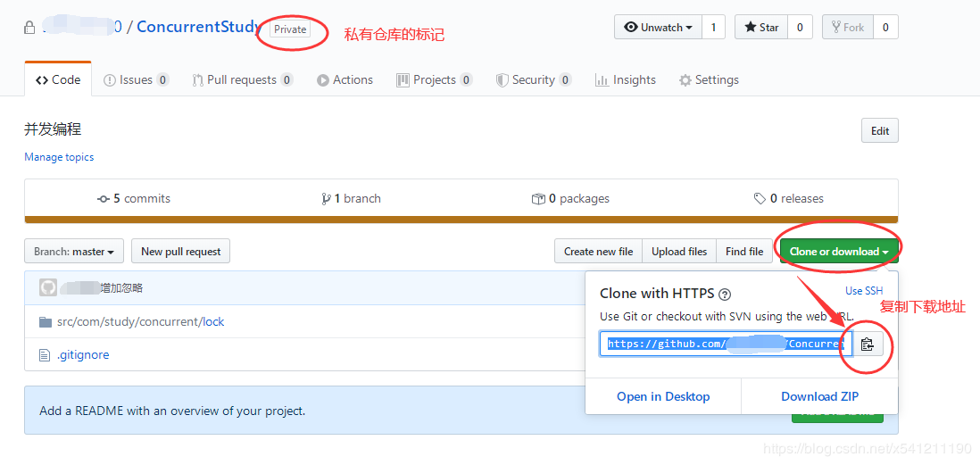Toggle the Clone or download dropdown

[839, 252]
